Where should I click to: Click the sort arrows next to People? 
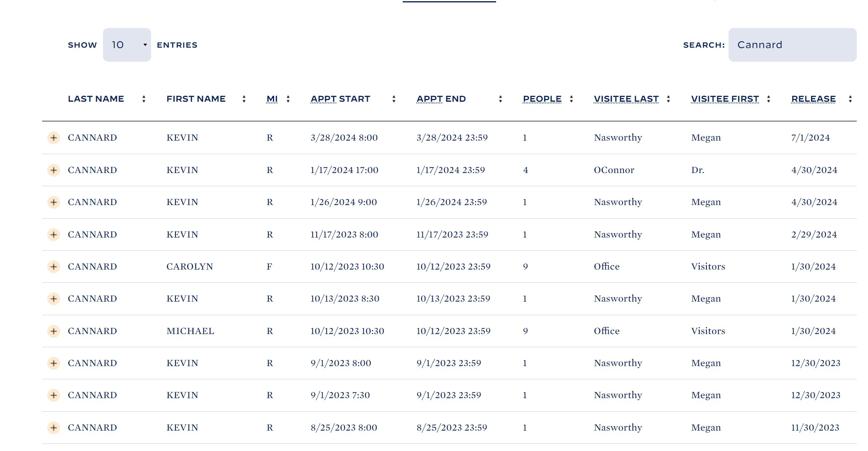click(x=571, y=99)
